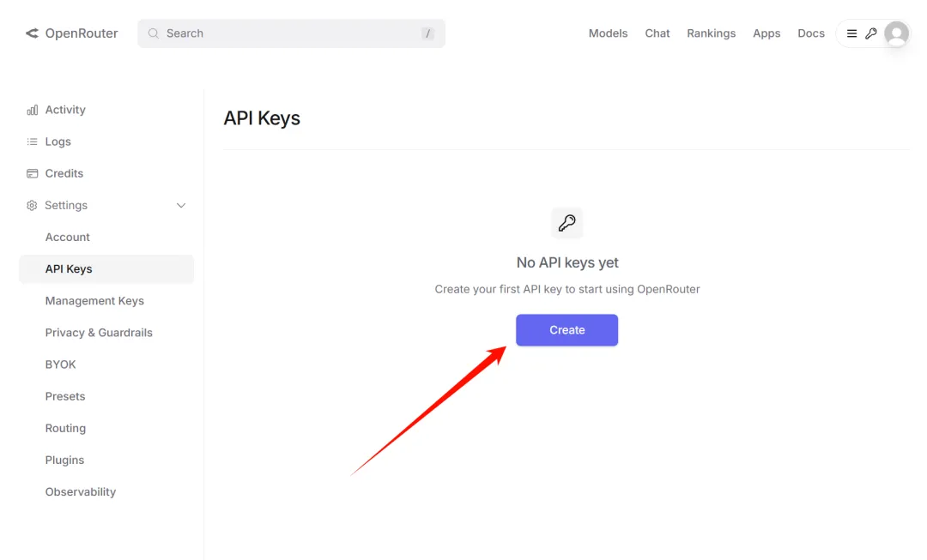
Task: Collapse the Settings section chevron
Action: coord(181,206)
